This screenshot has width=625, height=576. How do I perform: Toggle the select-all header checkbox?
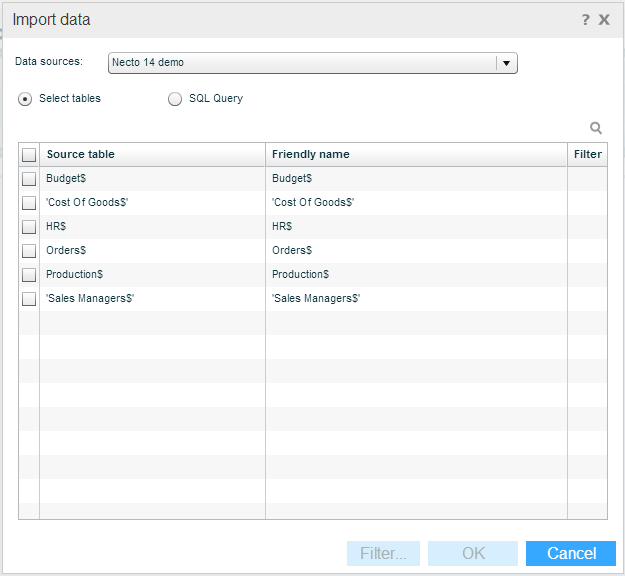pos(29,155)
